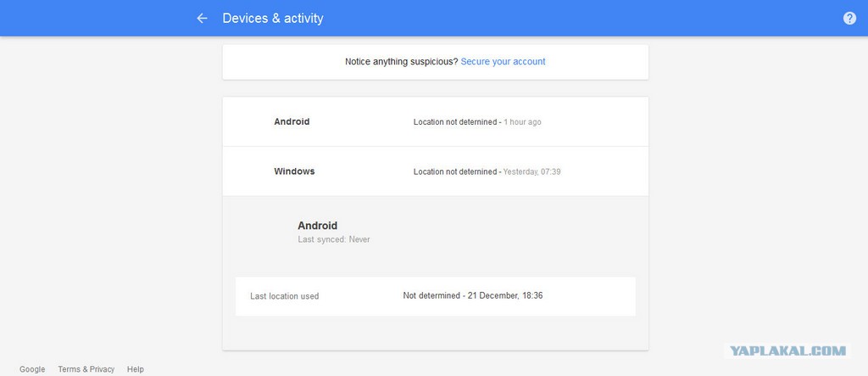Click the '1 hour ago' timestamp
The width and height of the screenshot is (868, 376).
coord(522,122)
